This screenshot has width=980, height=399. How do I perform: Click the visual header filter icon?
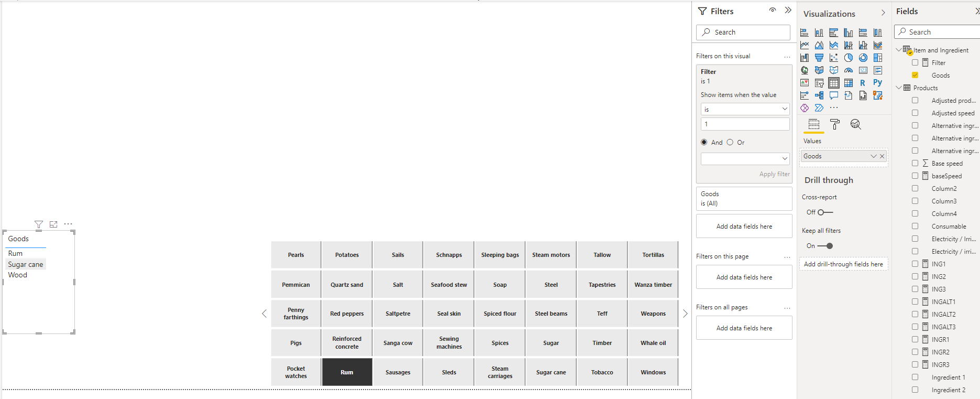coord(39,224)
